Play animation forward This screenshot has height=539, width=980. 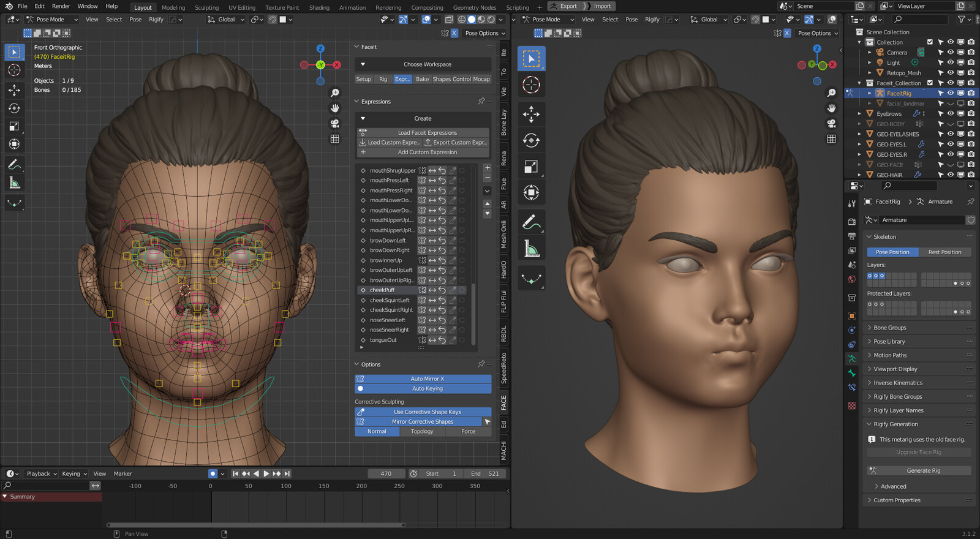point(266,473)
